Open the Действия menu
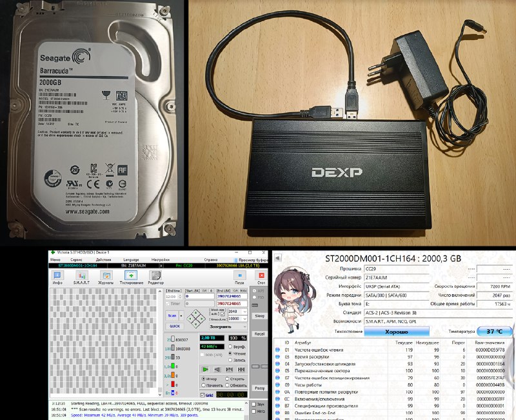 click(x=103, y=260)
